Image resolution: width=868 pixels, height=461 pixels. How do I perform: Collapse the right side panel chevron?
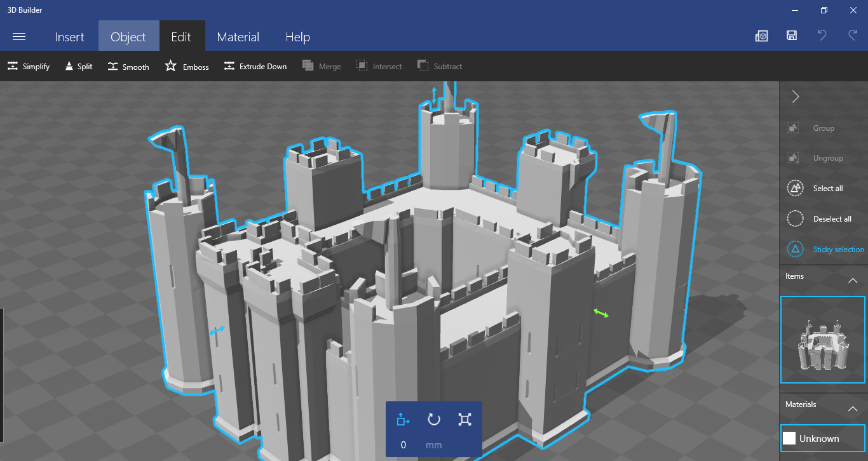(796, 97)
